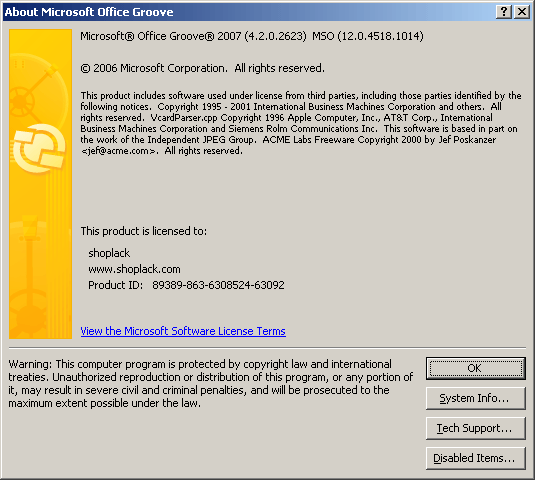Confirm the dialog with the OK button

[476, 368]
